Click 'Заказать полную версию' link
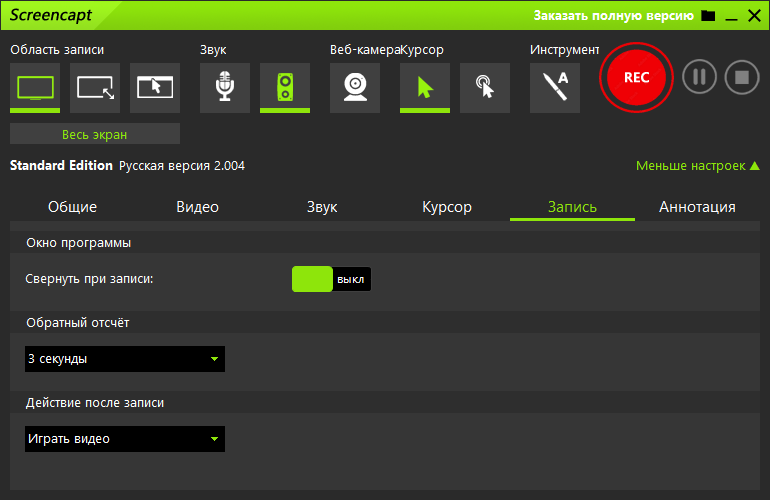Viewport: 770px width, 500px height. tap(613, 16)
